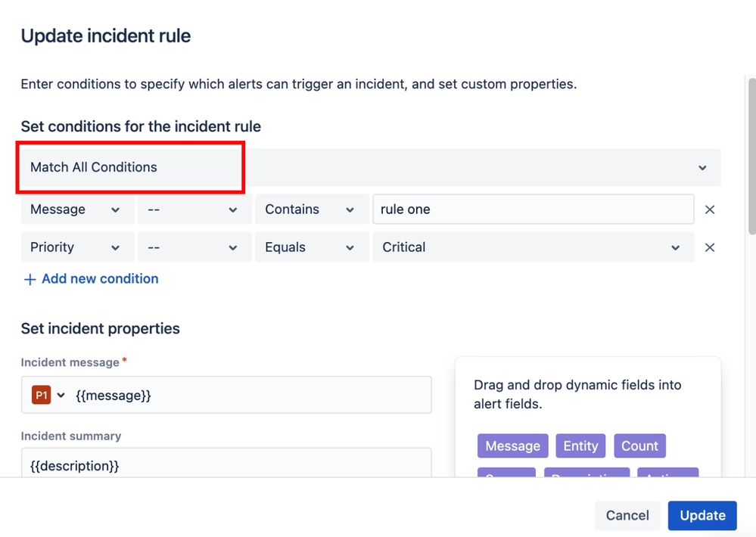Click the Entity dynamic field chip
The width and height of the screenshot is (756, 537).
point(580,445)
